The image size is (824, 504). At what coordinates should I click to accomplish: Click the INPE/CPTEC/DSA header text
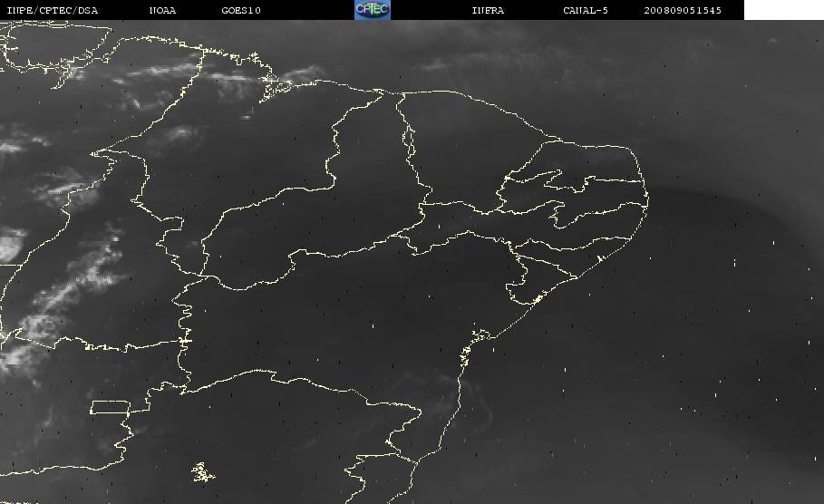[x=52, y=10]
